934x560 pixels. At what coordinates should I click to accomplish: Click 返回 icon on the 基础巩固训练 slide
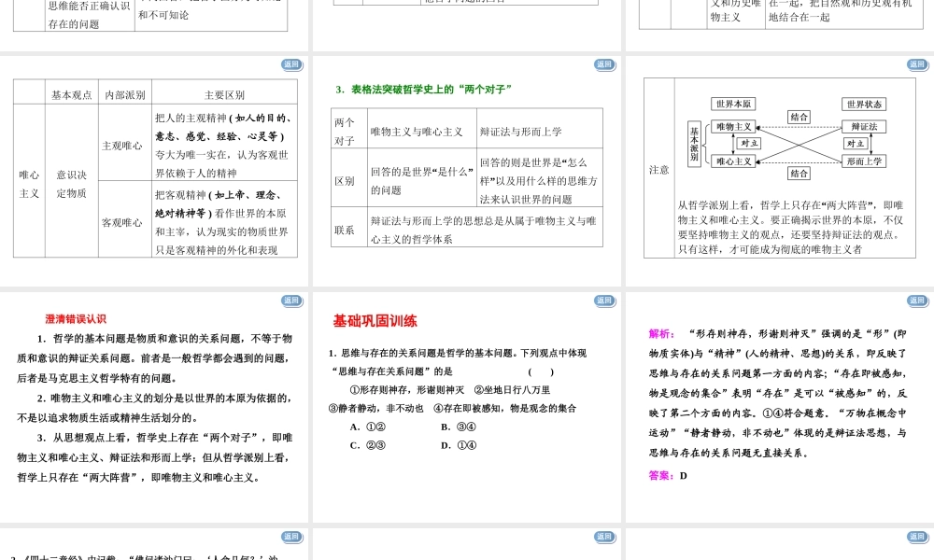[x=604, y=301]
